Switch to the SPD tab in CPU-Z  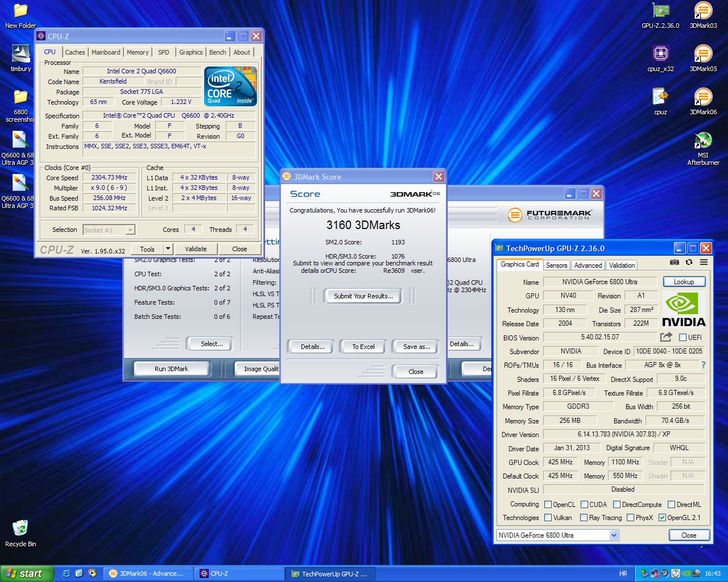[x=164, y=52]
